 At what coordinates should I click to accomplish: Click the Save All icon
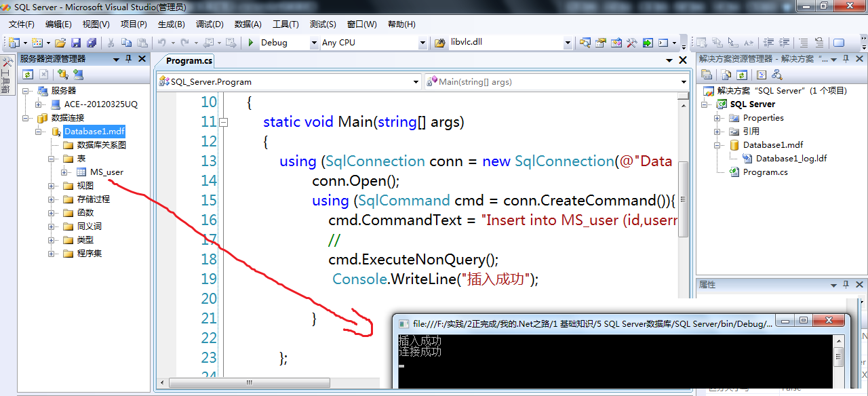pyautogui.click(x=91, y=42)
